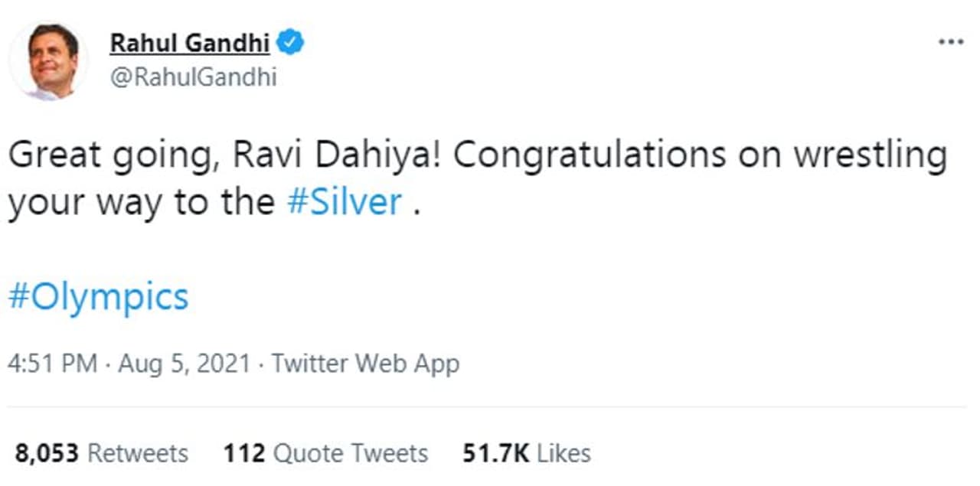Screen dimensions: 980x486
Task: Click the Rahul Gandhi display name
Action: [190, 44]
